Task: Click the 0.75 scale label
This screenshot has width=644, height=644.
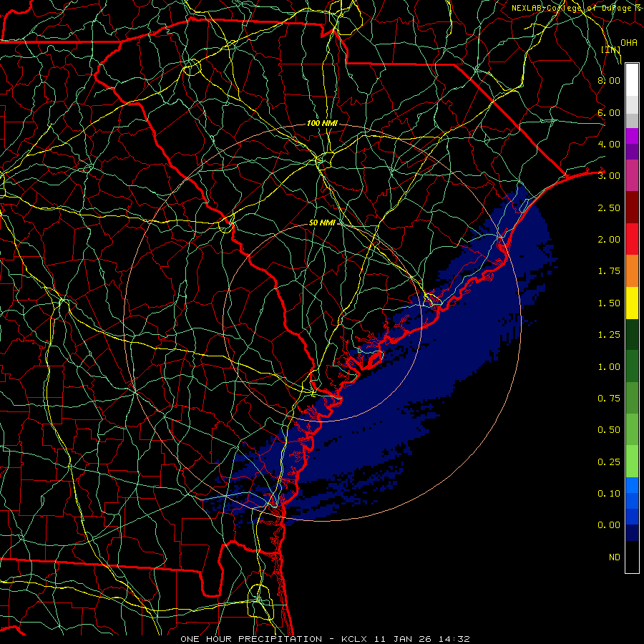Action: [609, 399]
